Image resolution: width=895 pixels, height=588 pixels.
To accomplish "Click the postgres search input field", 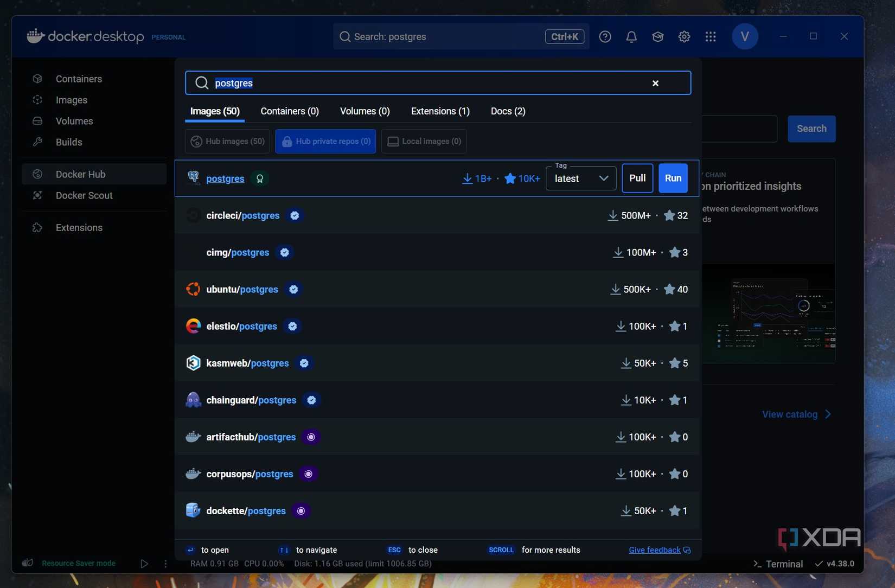I will pyautogui.click(x=438, y=83).
